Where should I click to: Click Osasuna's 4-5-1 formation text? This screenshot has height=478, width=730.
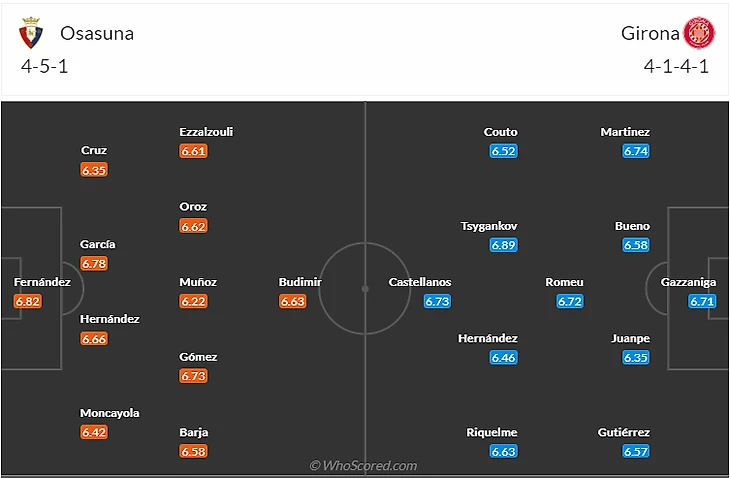tap(44, 67)
